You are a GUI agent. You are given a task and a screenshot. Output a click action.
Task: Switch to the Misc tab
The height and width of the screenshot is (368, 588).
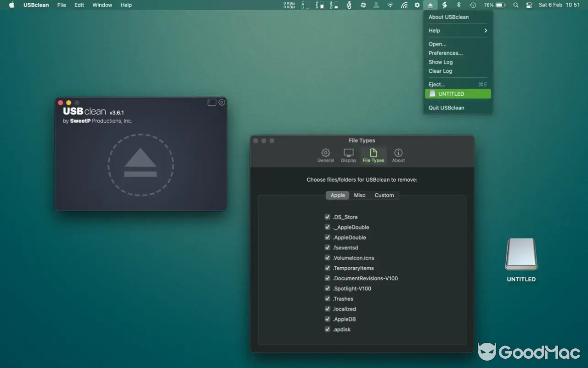[360, 195]
